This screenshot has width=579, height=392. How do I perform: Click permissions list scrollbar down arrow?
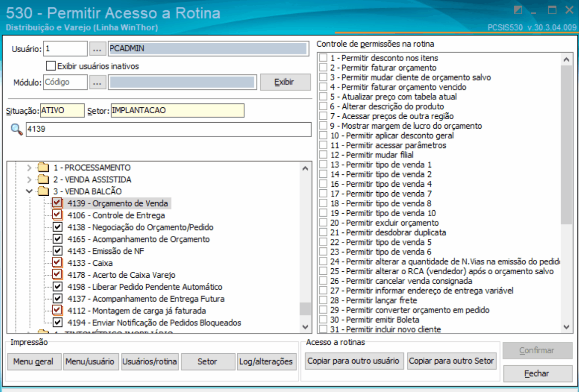click(567, 327)
